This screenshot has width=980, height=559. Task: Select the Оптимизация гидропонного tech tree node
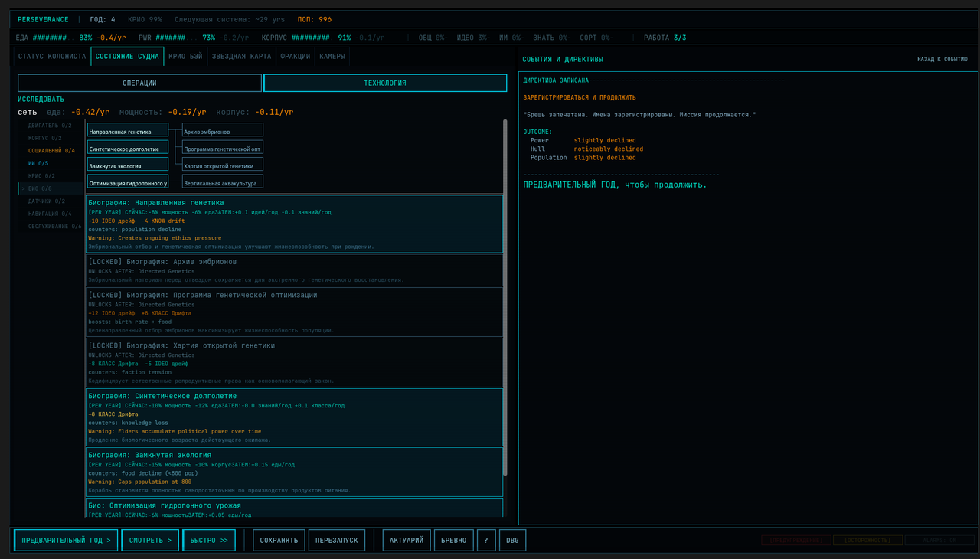[128, 181]
